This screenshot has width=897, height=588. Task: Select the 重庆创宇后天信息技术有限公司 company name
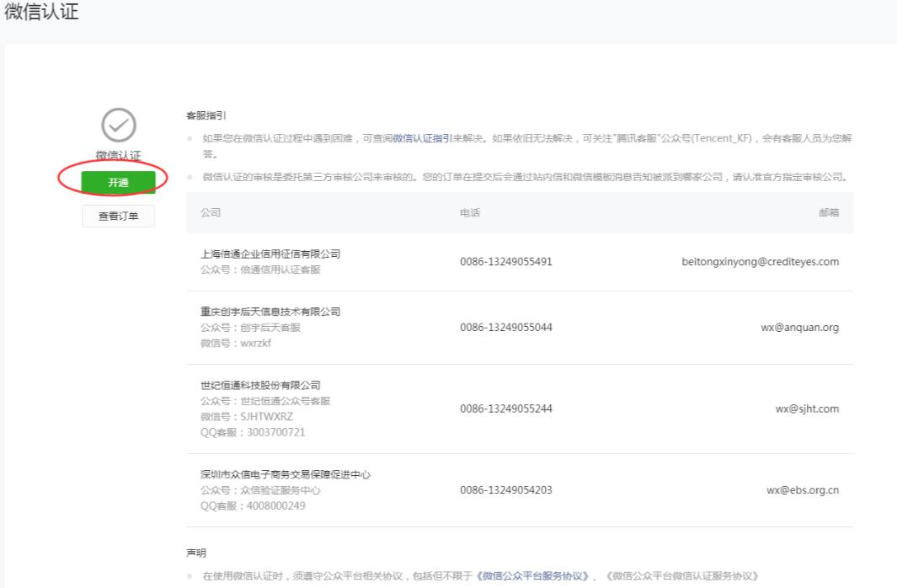(x=270, y=312)
